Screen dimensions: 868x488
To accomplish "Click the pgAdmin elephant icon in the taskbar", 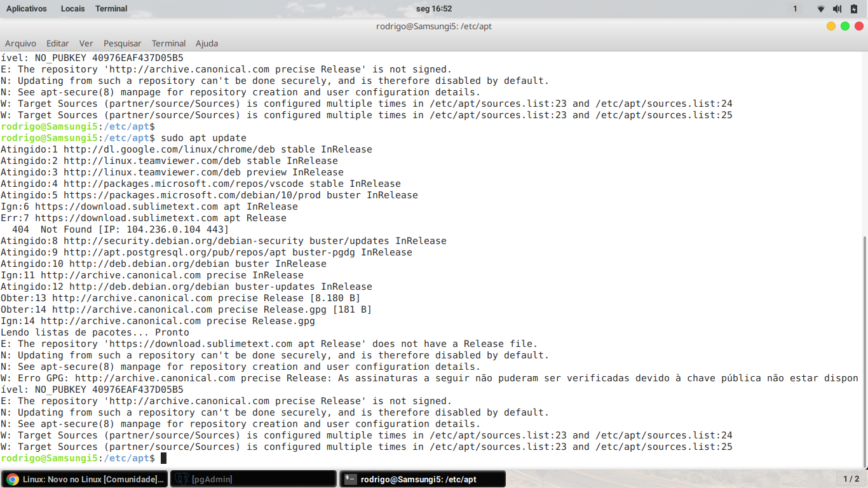I will pyautogui.click(x=182, y=479).
